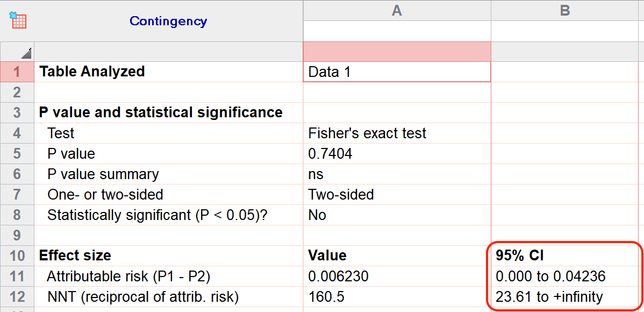Viewport: 644px width, 312px height.
Task: Select the Contingency sheet title
Action: (x=168, y=22)
